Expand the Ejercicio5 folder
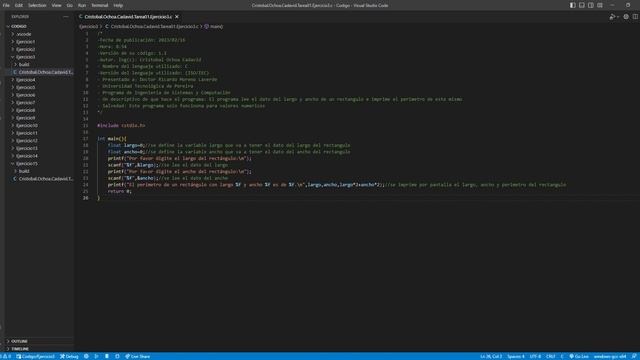Screen dimensions: 640x360 [39, 87]
